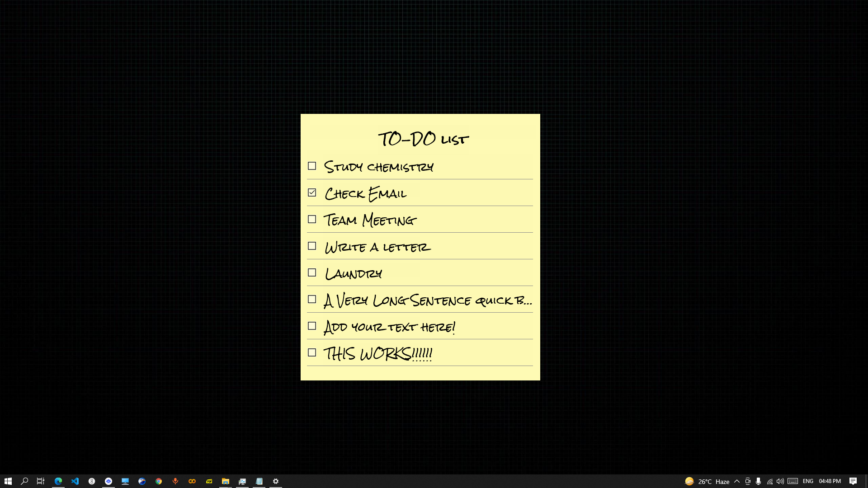
Task: Click the THIS WORKS!!!!!! item text
Action: (377, 353)
